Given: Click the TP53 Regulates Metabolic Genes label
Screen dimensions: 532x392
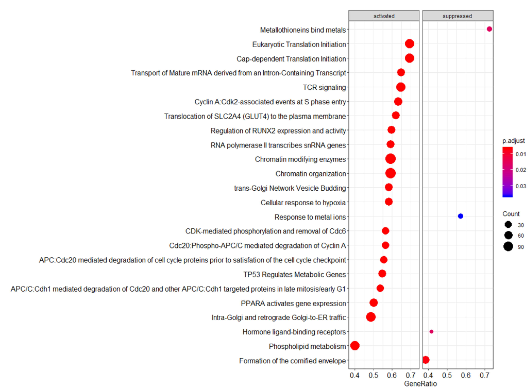Looking at the screenshot, I should pos(294,275).
